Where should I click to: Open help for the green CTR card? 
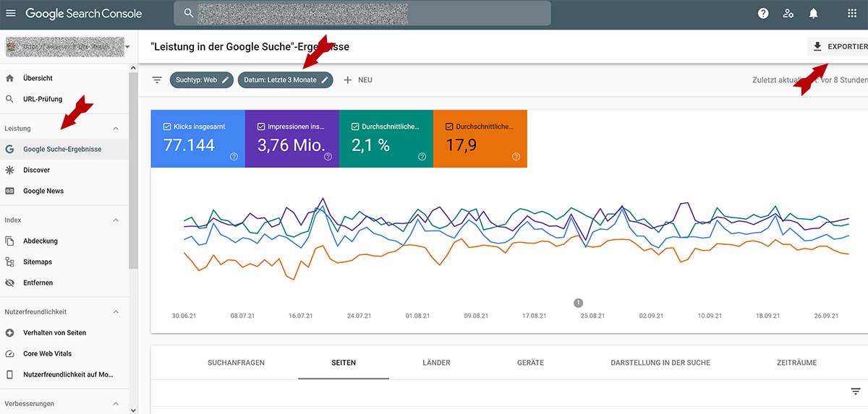click(422, 156)
